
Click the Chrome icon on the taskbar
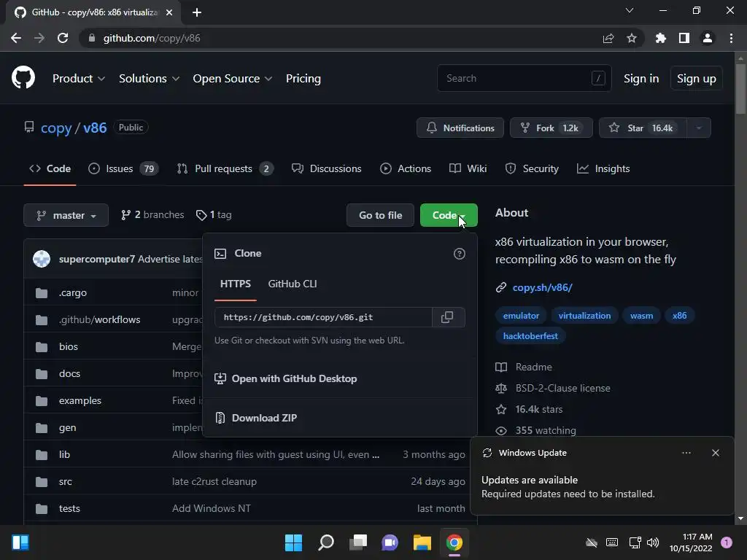tap(454, 542)
